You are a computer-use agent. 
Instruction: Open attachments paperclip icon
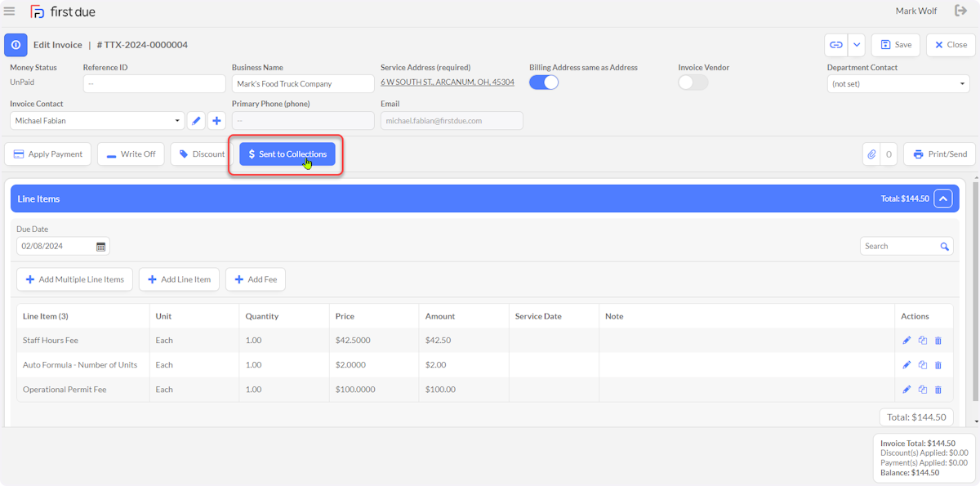point(871,154)
